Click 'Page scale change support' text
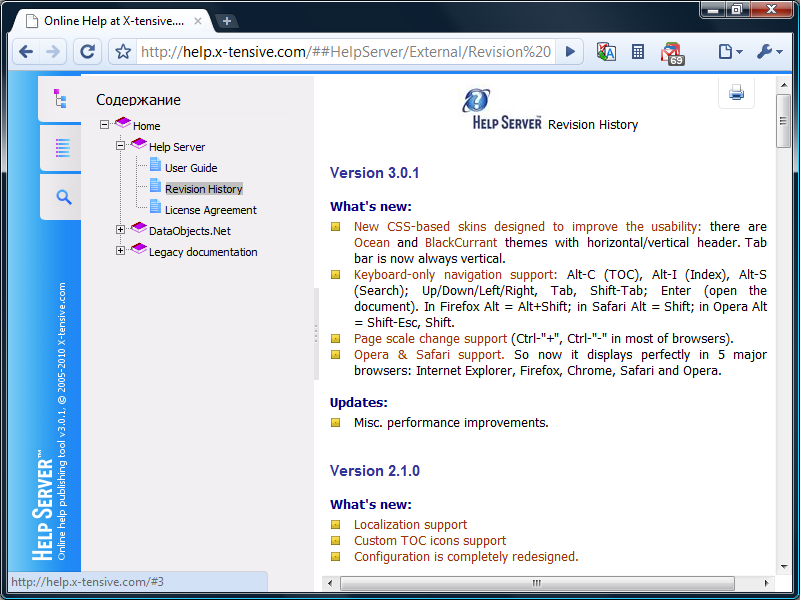 [431, 339]
